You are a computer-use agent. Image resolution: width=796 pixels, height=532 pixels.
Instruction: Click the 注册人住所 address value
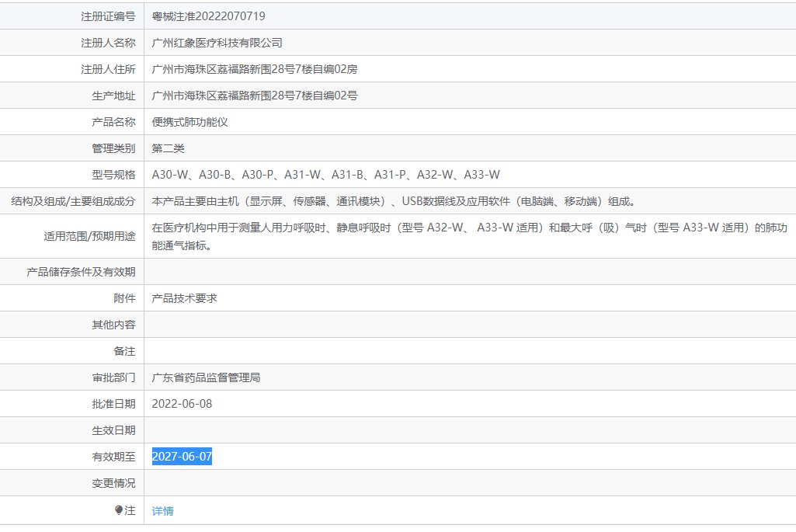(255, 69)
